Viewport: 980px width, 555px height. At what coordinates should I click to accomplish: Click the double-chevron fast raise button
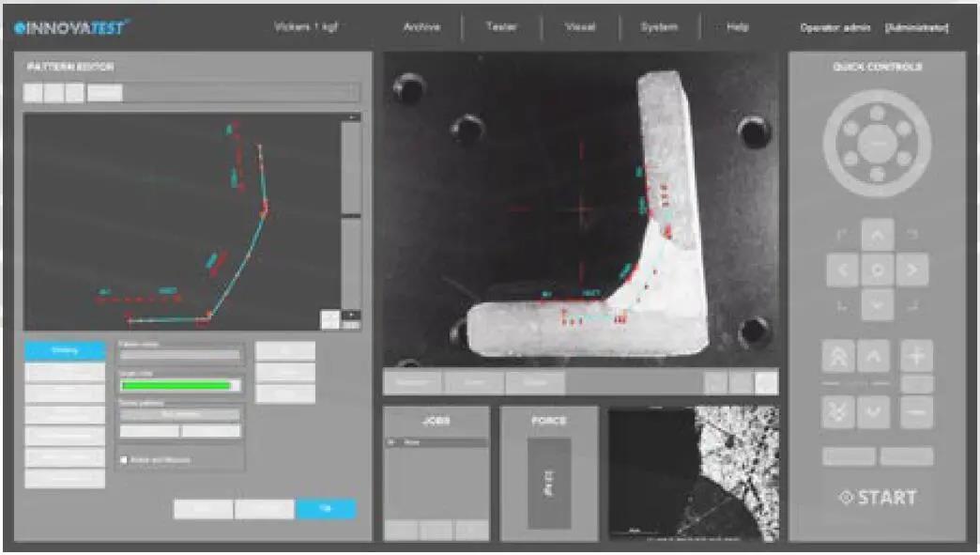click(838, 356)
